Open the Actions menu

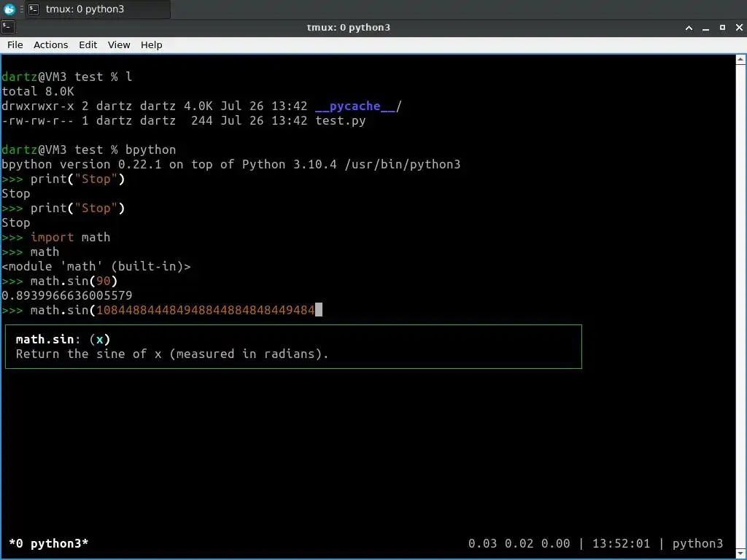tap(50, 44)
